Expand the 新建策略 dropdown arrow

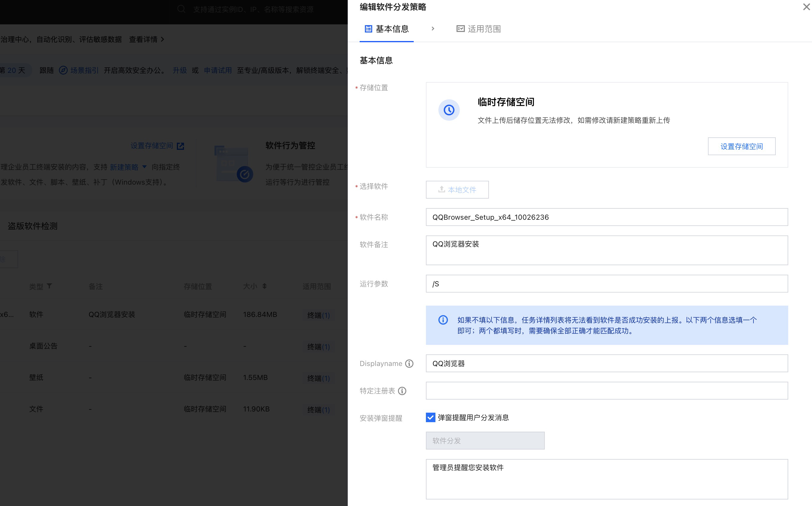tap(144, 167)
